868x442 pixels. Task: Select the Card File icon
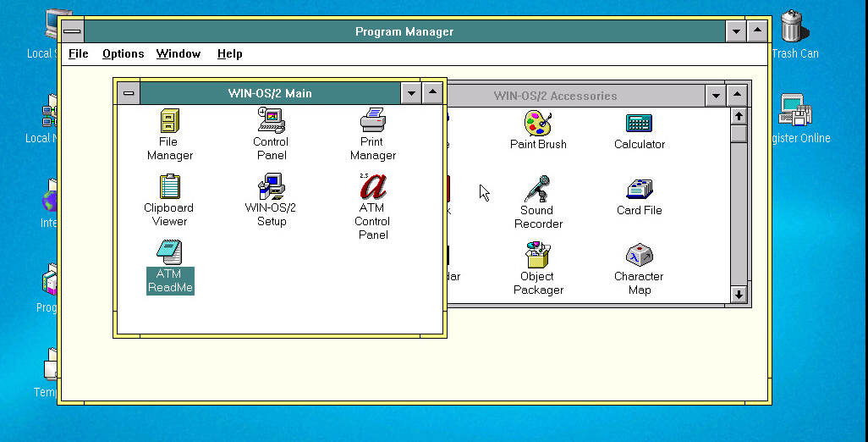click(x=639, y=190)
